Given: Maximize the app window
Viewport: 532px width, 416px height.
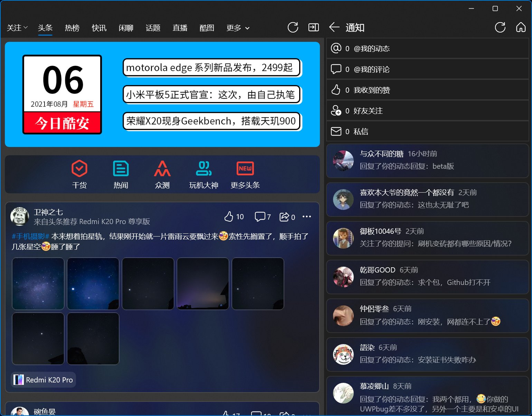Looking at the screenshot, I should click(495, 9).
